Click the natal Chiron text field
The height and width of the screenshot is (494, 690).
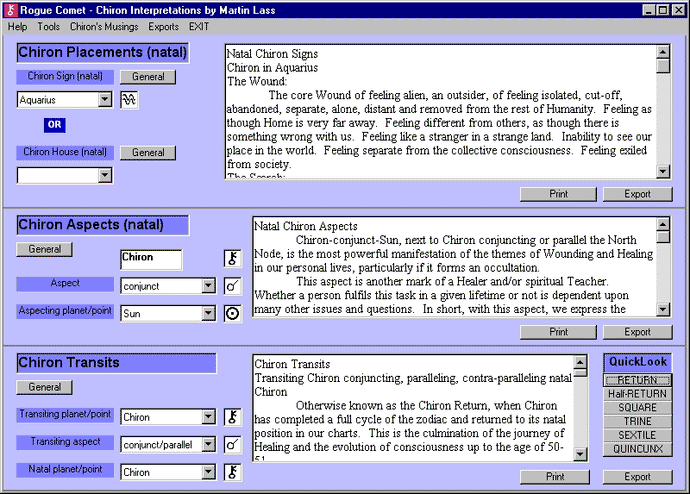(151, 260)
